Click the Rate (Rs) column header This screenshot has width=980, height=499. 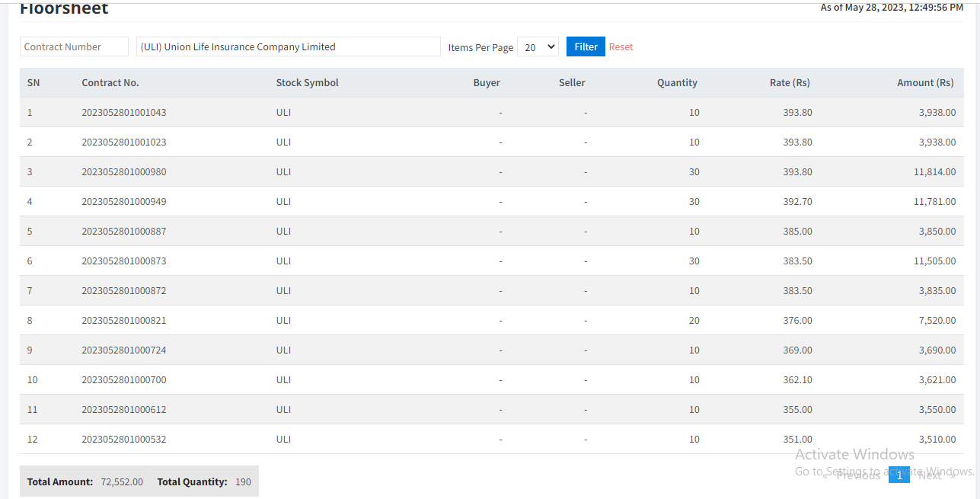click(790, 82)
